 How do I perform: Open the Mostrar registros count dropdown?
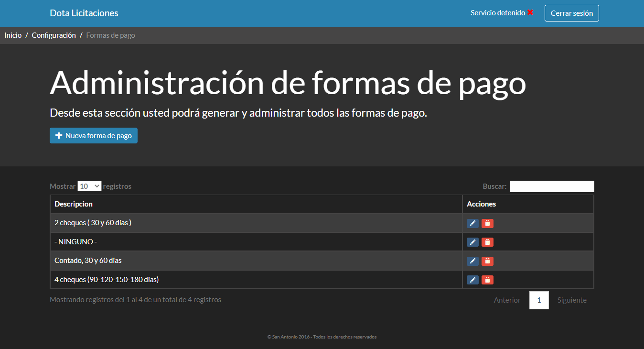(89, 186)
